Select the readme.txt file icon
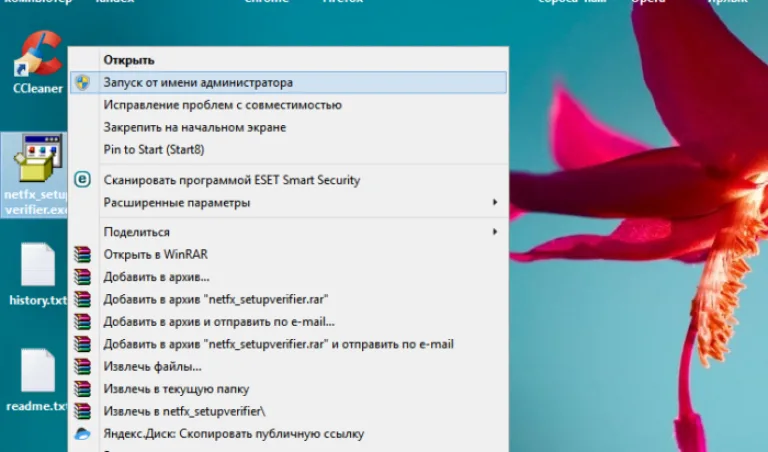 point(38,370)
